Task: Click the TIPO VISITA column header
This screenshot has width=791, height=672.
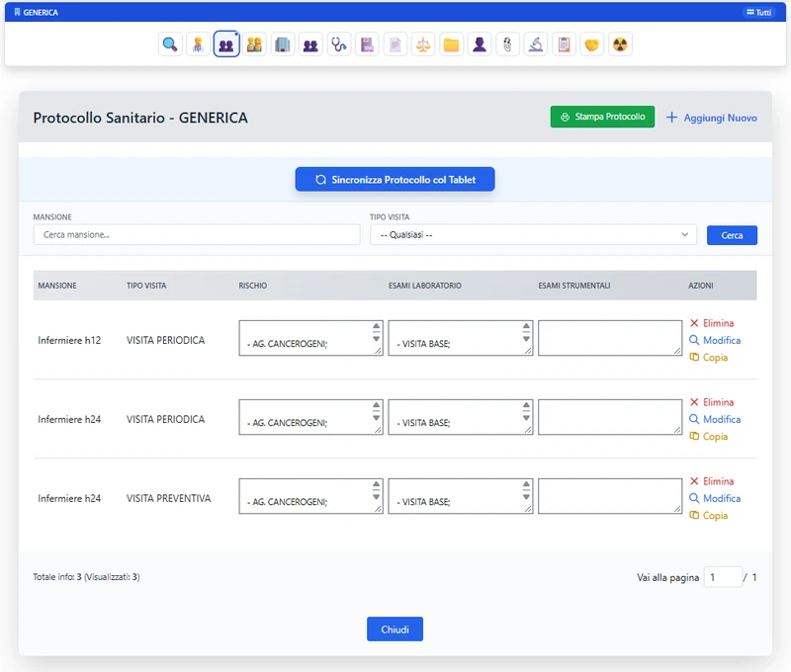Action: click(146, 286)
